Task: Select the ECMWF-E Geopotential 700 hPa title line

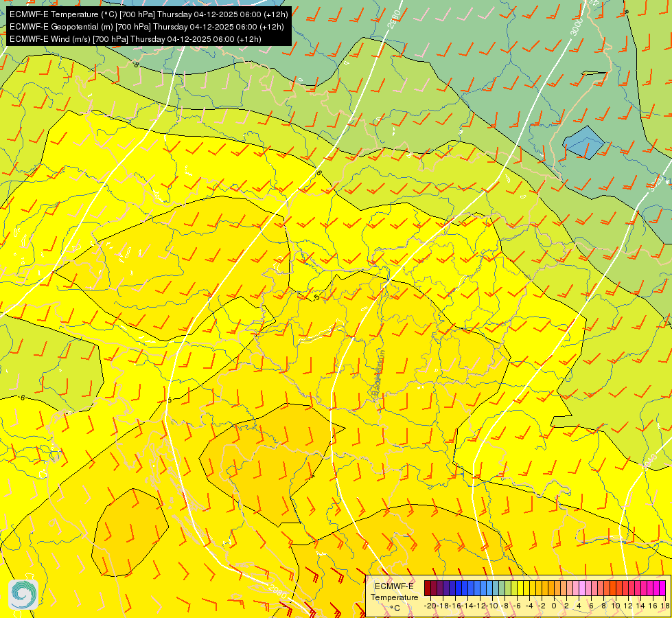Action: pyautogui.click(x=147, y=27)
